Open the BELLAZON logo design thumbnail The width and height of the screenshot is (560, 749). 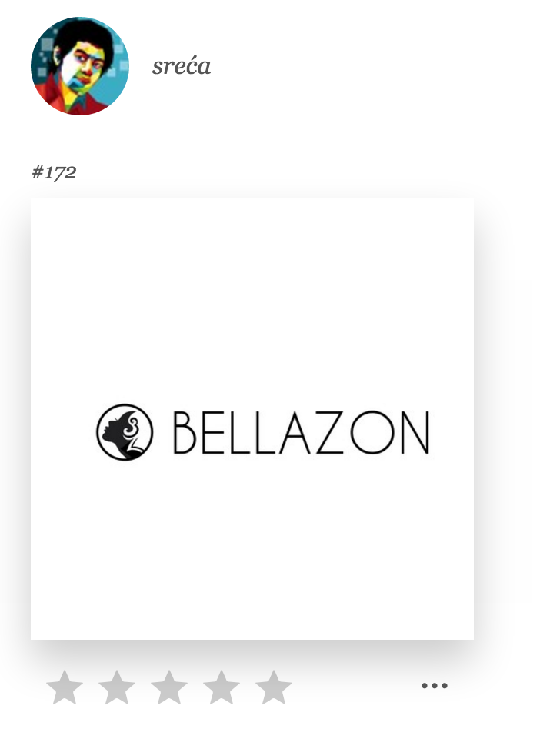coord(252,419)
